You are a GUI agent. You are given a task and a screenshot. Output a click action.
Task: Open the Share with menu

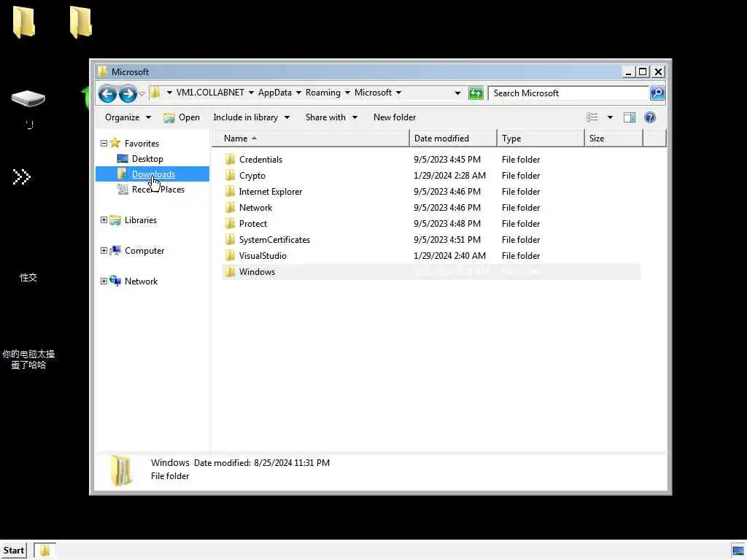pyautogui.click(x=331, y=117)
